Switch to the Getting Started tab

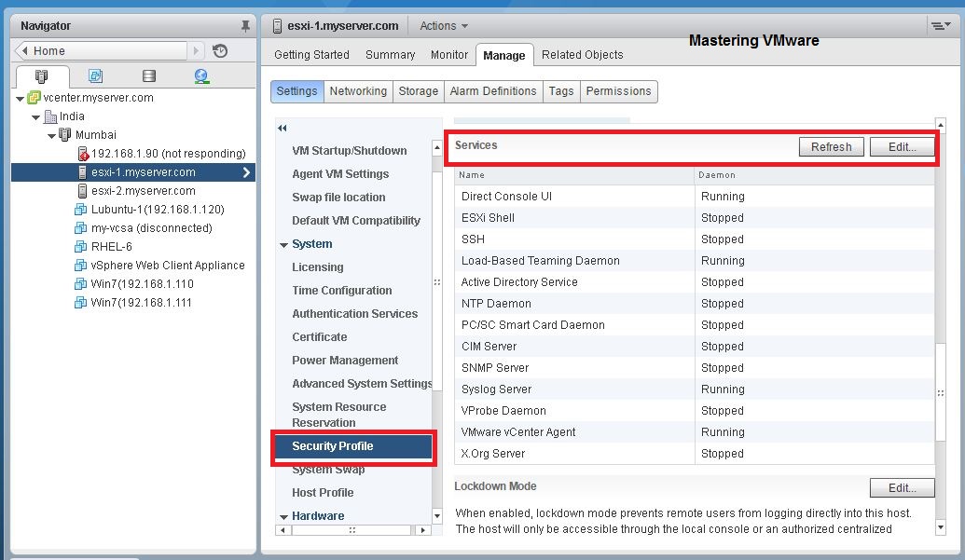pos(311,55)
